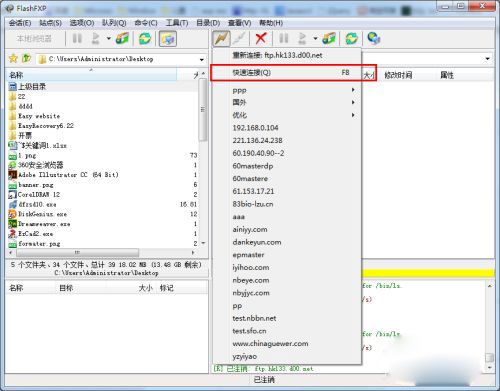Image resolution: width=500 pixels, height=391 pixels.
Task: Click the 上级目录 parent directory row
Action: click(x=103, y=87)
